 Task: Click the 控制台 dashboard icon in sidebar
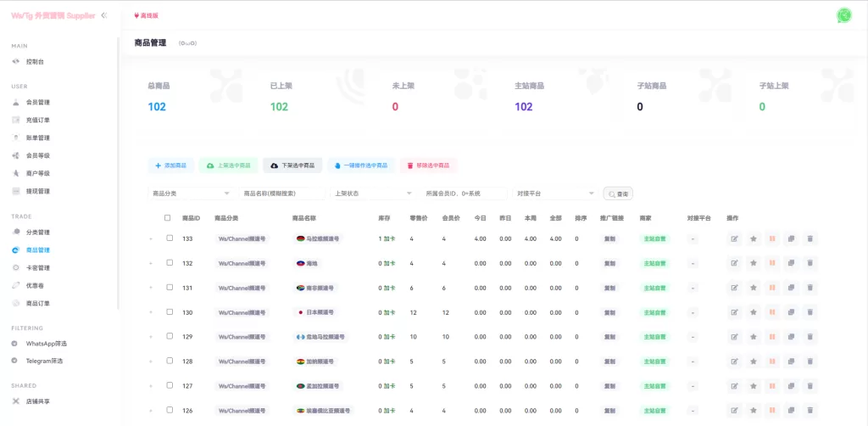click(x=16, y=61)
